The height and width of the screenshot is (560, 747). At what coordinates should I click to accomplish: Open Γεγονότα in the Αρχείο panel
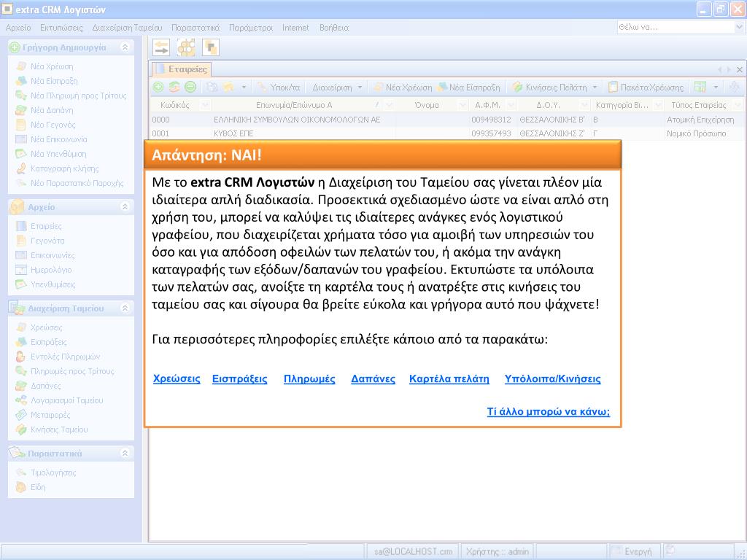pyautogui.click(x=47, y=241)
